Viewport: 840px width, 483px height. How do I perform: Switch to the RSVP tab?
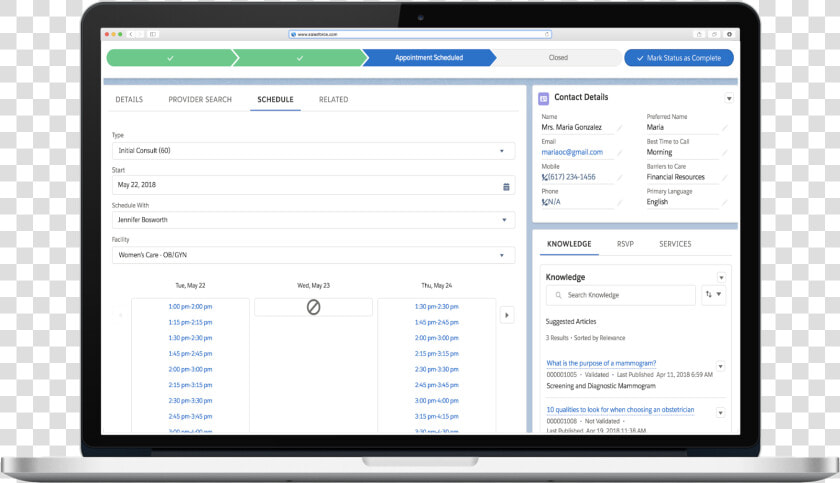point(625,244)
